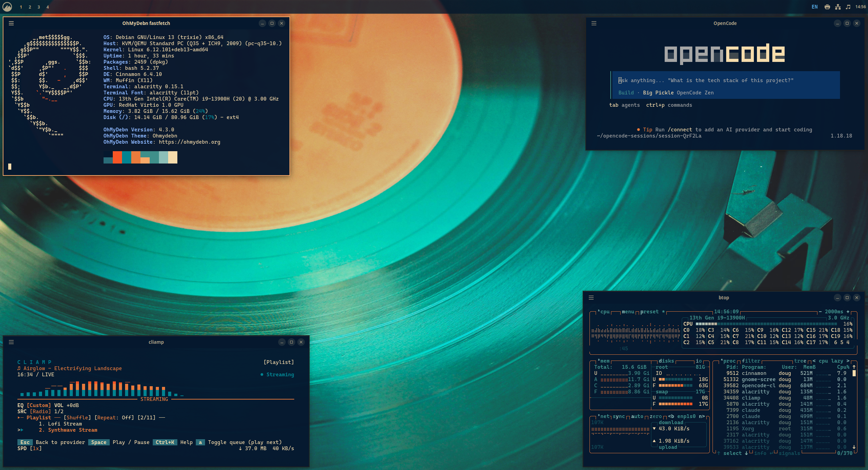Click the signals option at bottom of btop
Screen dimensions: 868x470
click(x=789, y=453)
